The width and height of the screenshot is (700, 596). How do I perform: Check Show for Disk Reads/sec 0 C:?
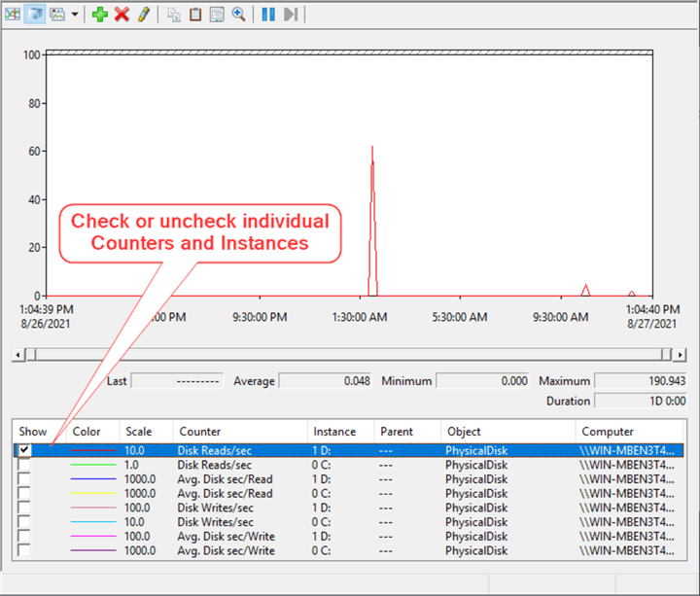[x=24, y=465]
